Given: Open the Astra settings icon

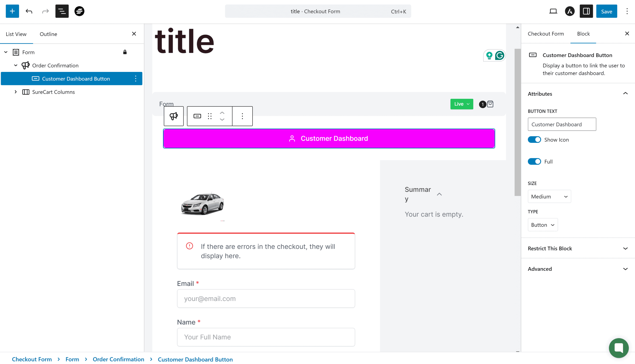Looking at the screenshot, I should 570,11.
